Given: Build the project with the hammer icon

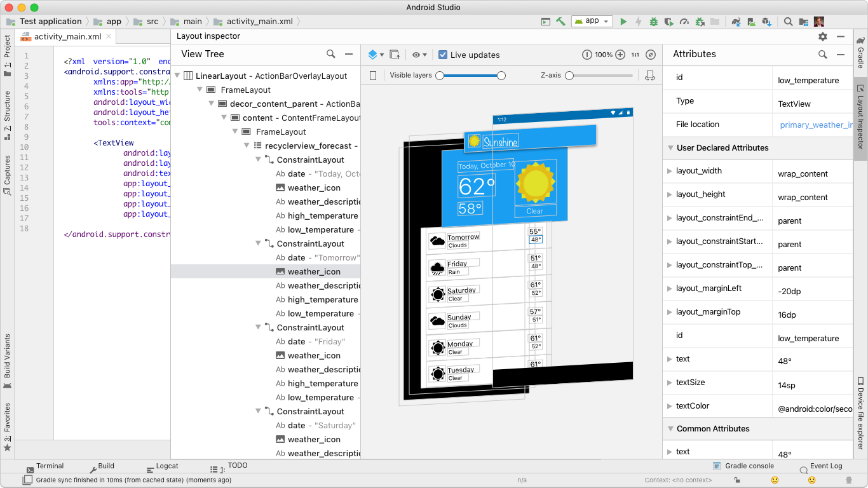Looking at the screenshot, I should (x=560, y=22).
